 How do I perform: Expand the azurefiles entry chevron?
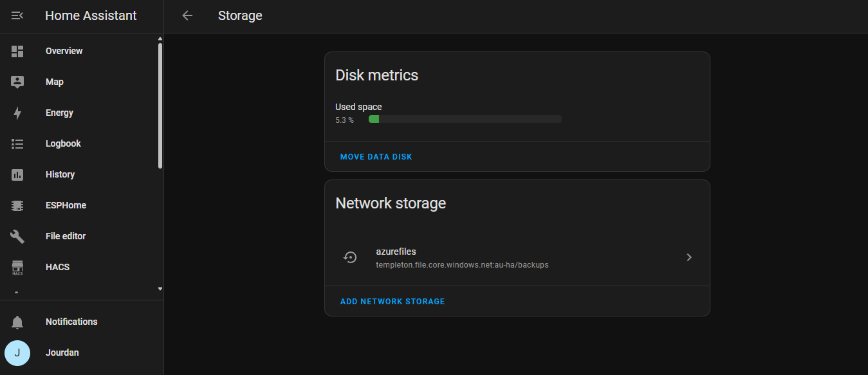pyautogui.click(x=689, y=257)
